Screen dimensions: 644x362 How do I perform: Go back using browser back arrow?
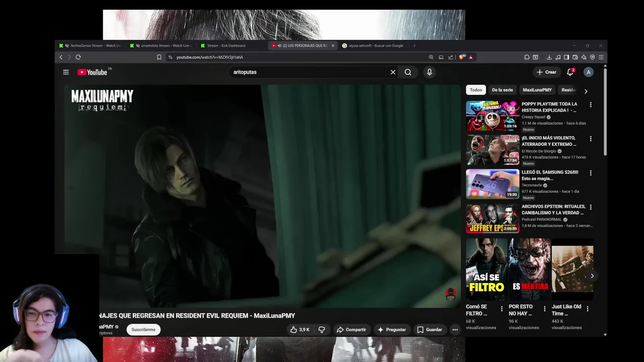(x=61, y=57)
